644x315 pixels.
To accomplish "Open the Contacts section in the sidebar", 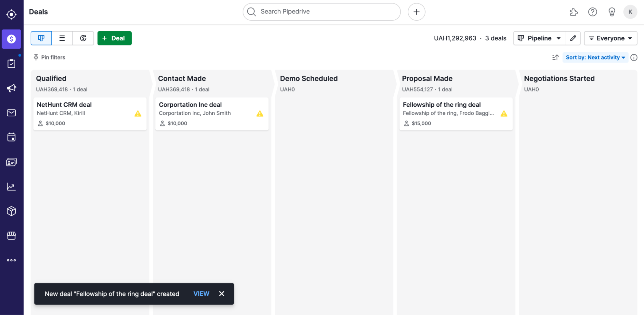I will pos(11,162).
